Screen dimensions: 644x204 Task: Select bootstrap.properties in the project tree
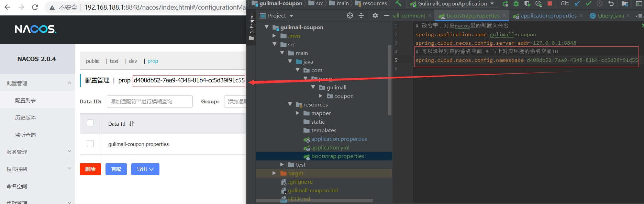tap(338, 156)
